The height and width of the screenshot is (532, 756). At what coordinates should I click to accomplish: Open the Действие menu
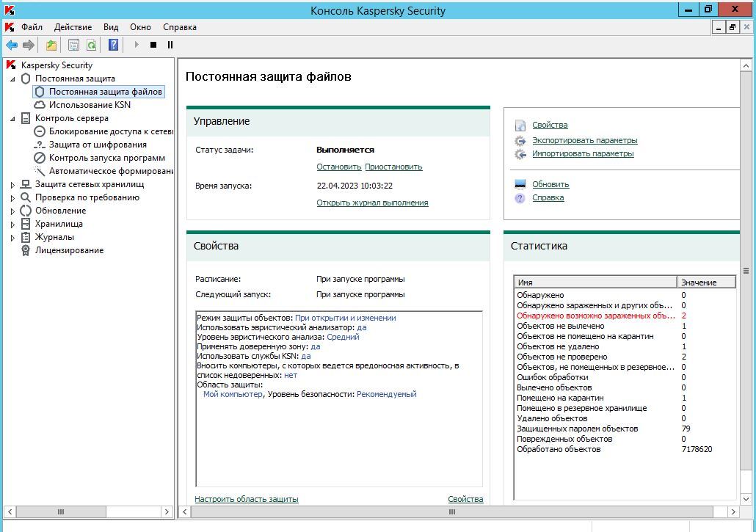click(x=73, y=27)
